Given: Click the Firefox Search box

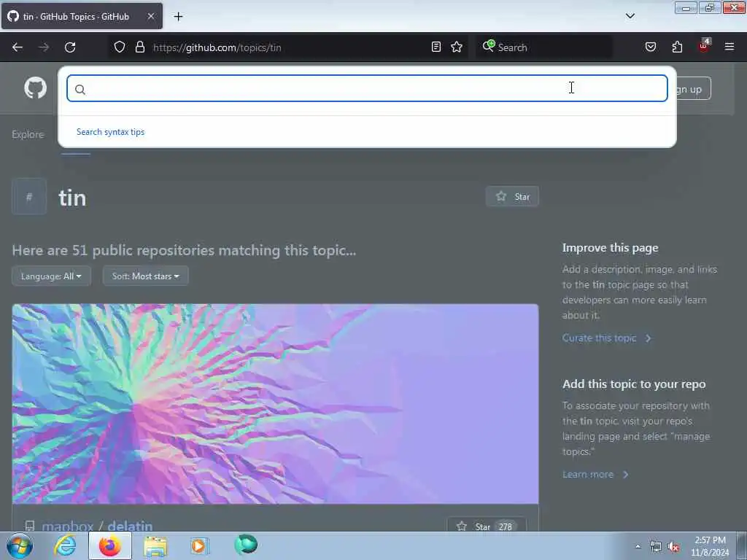Looking at the screenshot, I should [x=543, y=47].
